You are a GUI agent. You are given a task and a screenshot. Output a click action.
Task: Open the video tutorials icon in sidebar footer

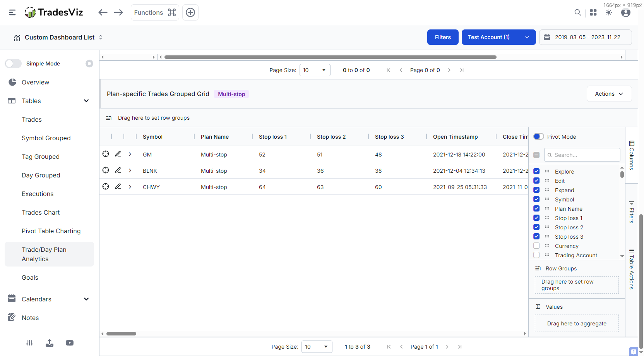pos(70,343)
